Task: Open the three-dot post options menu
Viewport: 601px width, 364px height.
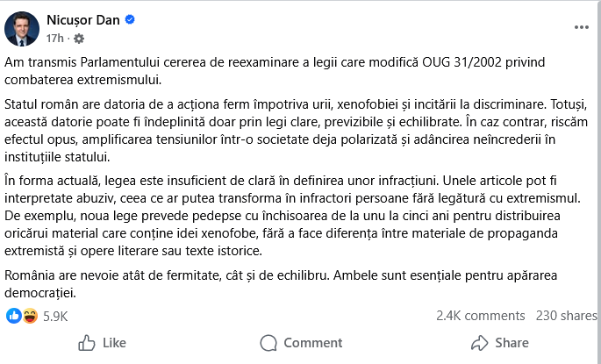Action: [x=581, y=27]
